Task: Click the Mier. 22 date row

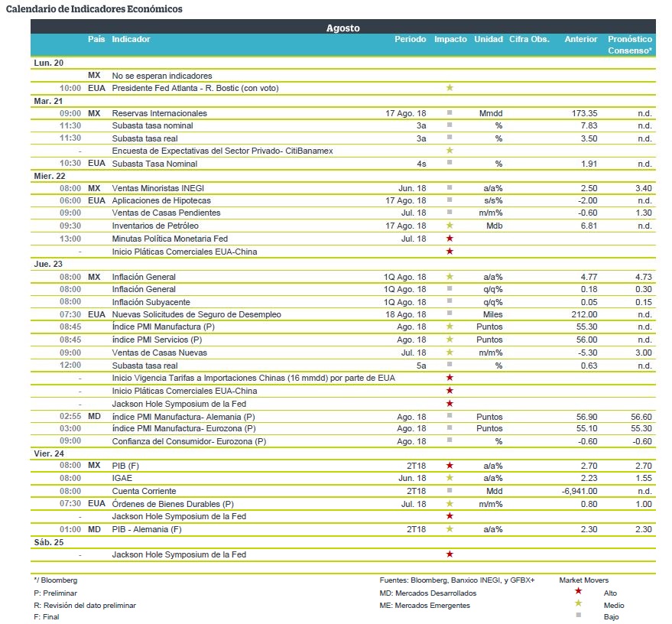Action: (x=342, y=176)
